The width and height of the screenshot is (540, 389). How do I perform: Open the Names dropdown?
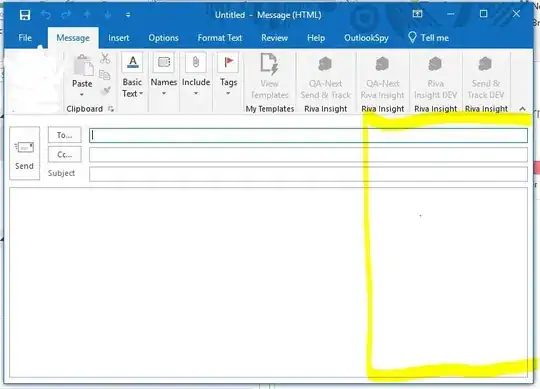[164, 74]
